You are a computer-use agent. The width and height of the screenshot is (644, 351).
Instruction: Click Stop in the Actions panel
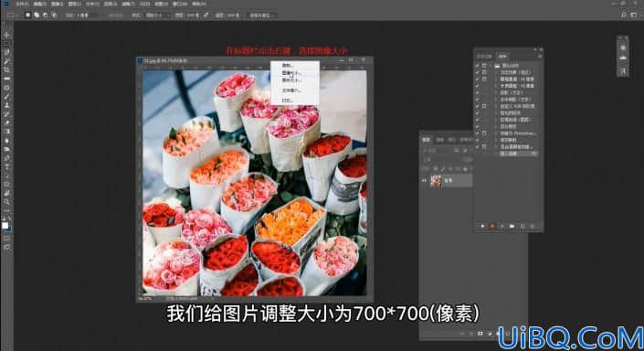482,226
